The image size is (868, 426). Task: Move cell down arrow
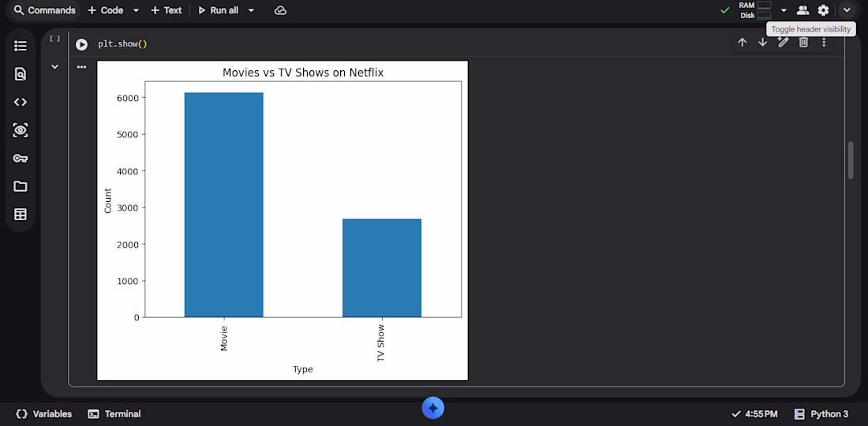tap(763, 42)
